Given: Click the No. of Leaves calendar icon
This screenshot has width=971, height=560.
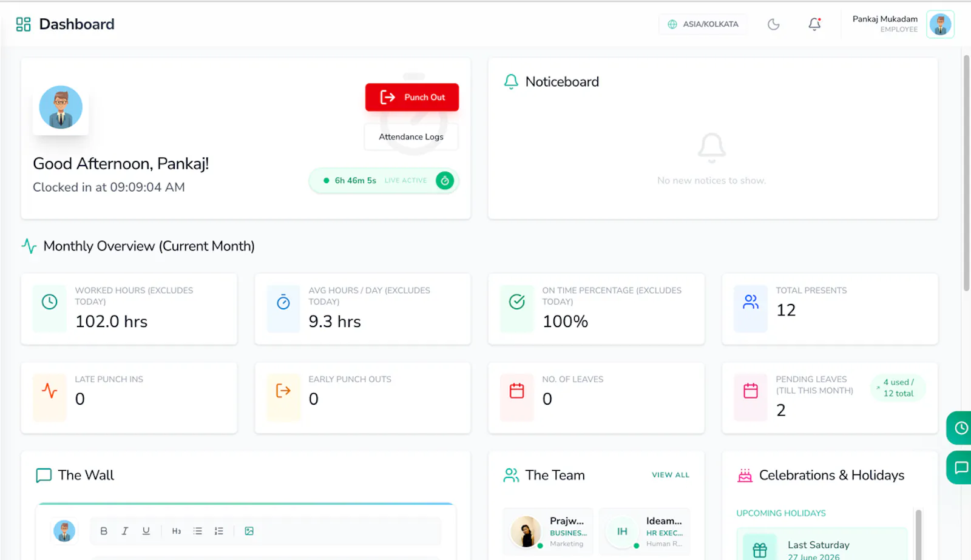Looking at the screenshot, I should coord(517,391).
